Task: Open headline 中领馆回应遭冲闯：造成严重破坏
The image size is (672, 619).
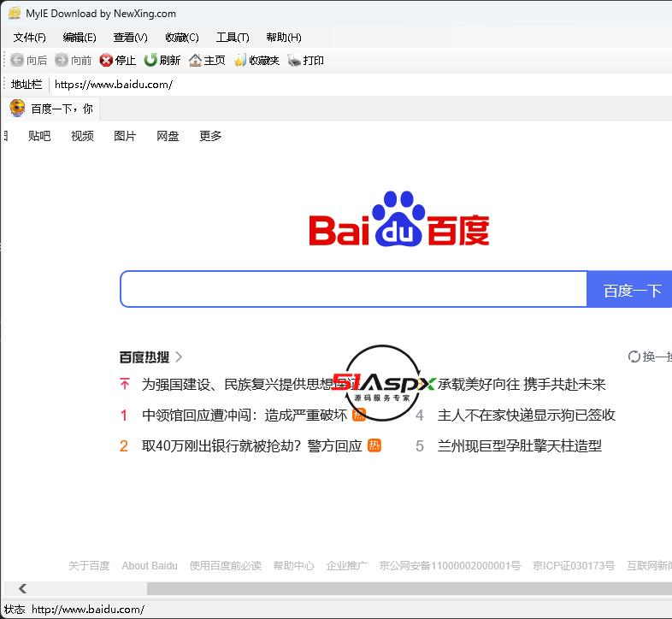Action: click(x=245, y=415)
